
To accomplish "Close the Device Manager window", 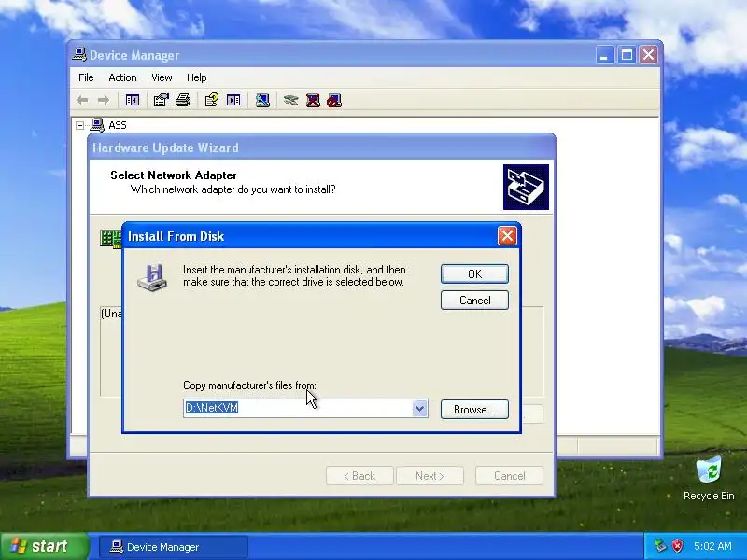I will click(648, 55).
